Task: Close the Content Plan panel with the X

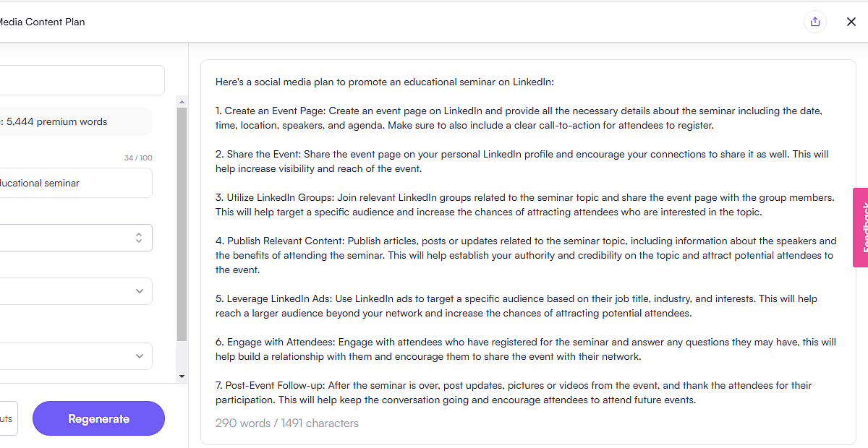Action: tap(851, 22)
